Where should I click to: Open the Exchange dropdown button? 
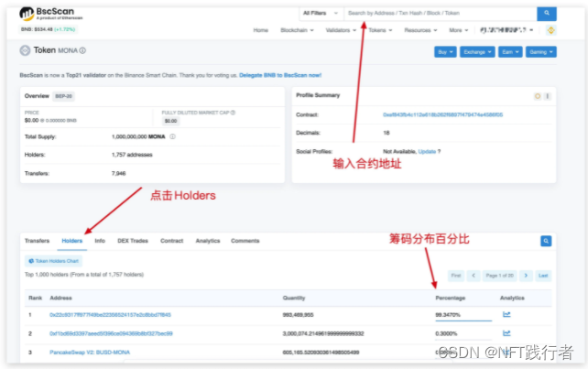[x=477, y=52]
